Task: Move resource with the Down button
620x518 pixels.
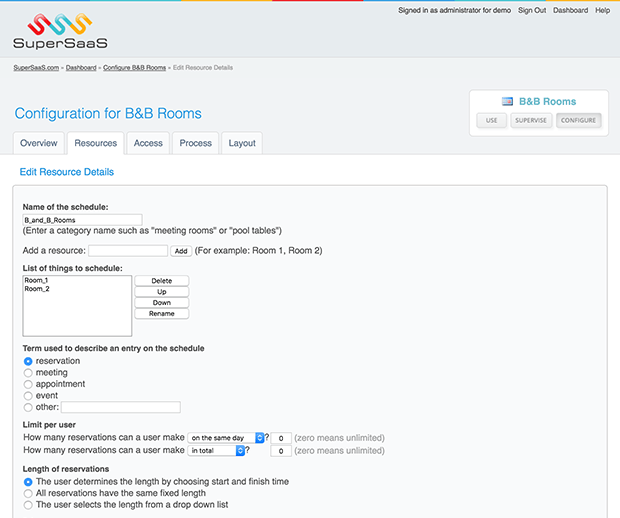Action: [x=162, y=303]
